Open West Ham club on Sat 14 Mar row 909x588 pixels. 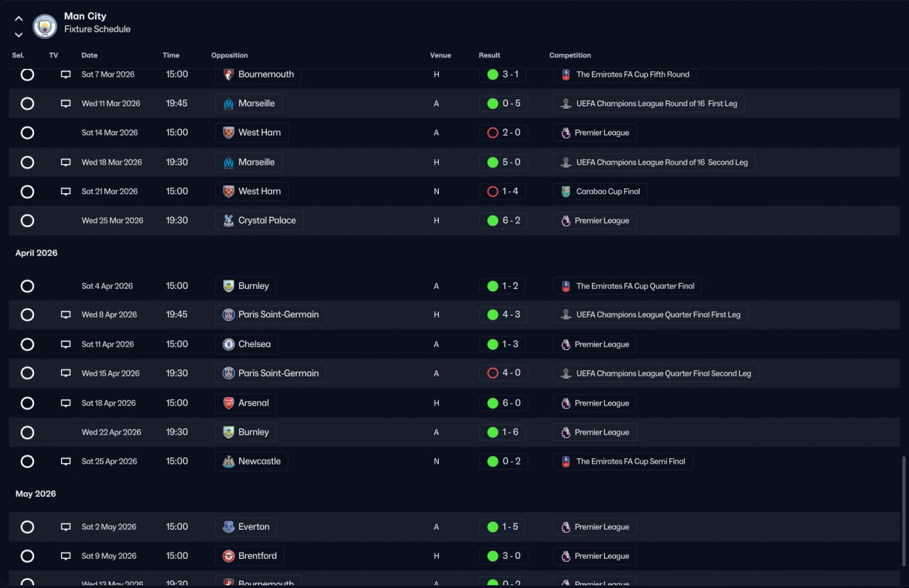252,133
